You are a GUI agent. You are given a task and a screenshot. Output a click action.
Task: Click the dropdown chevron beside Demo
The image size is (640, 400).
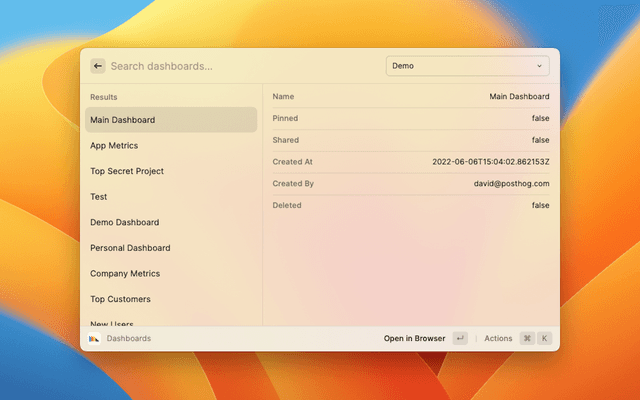pyautogui.click(x=539, y=66)
